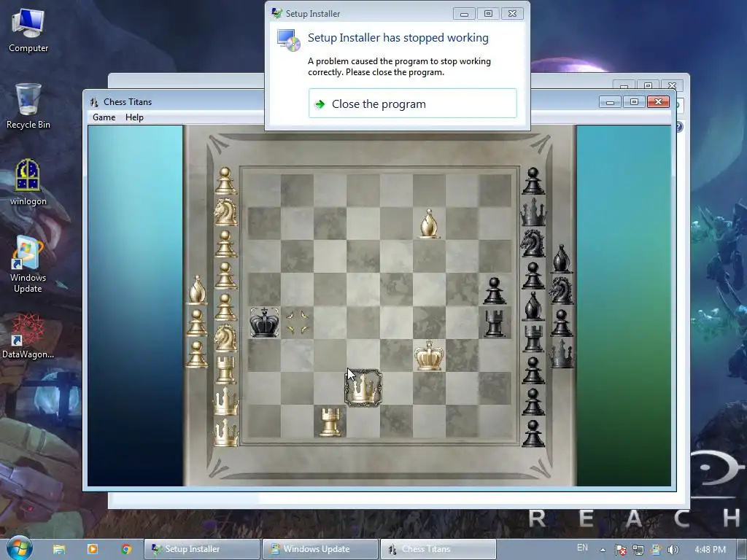
Task: Launch Windows Explorer from the taskbar
Action: coord(59,549)
